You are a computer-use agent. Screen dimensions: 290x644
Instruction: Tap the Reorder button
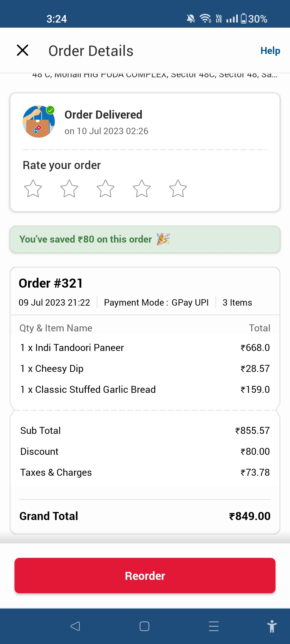pos(145,576)
